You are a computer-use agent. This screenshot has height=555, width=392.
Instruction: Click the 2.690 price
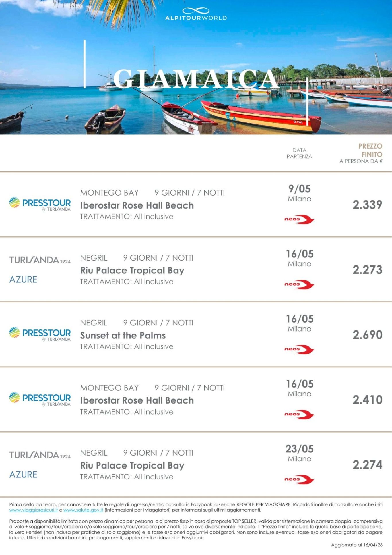(367, 335)
